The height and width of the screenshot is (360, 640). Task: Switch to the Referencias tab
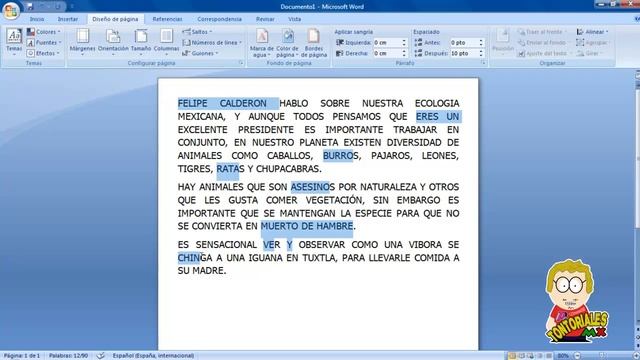tap(167, 19)
